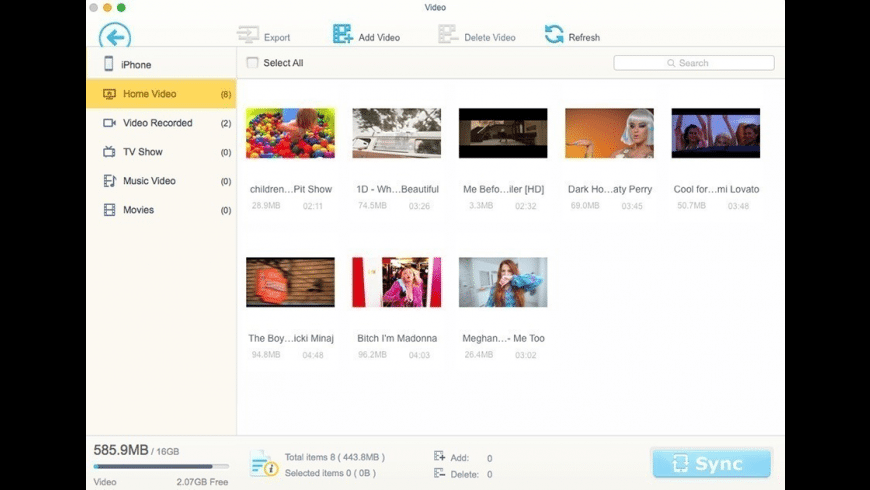Go back with the blue arrow button
Image resolution: width=870 pixels, height=490 pixels.
coord(115,36)
